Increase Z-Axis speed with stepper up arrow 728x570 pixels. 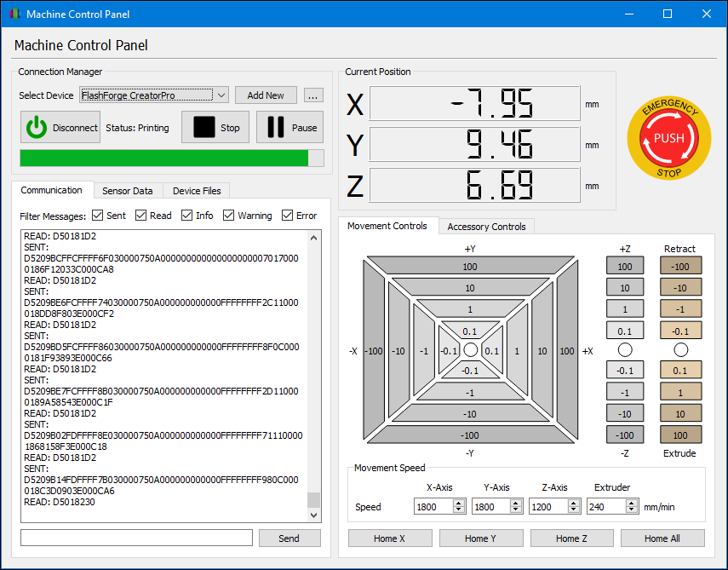click(574, 503)
